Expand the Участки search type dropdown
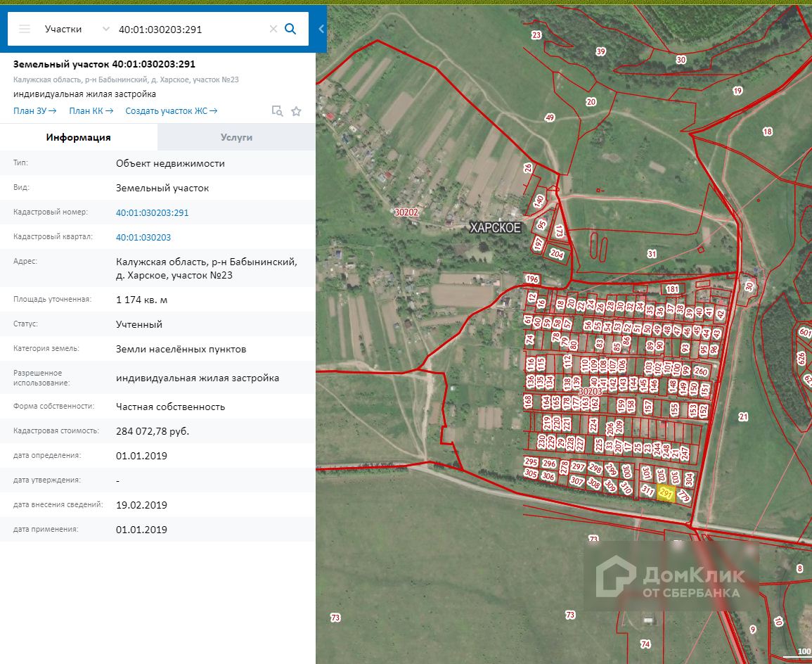The height and width of the screenshot is (664, 812). (x=105, y=29)
